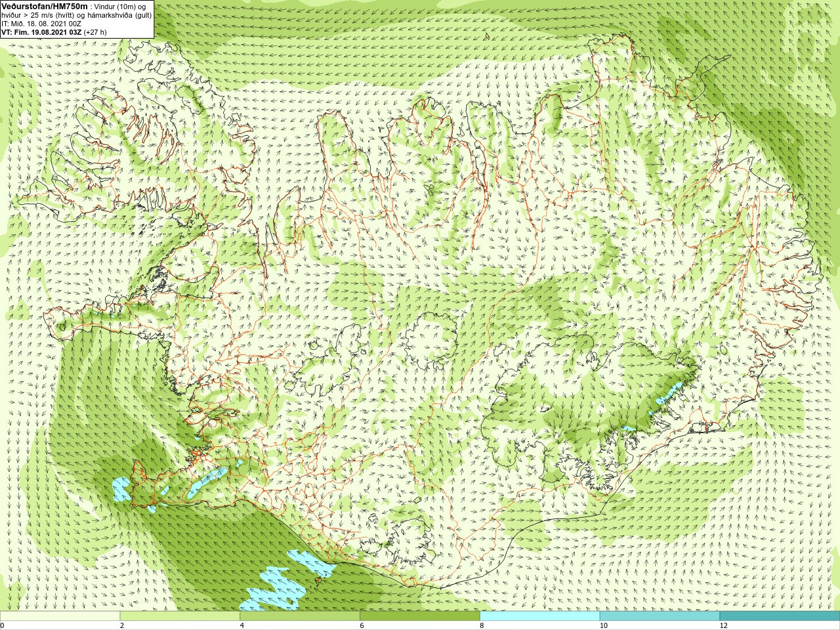Select the light cyan 8–10 legend segment

point(539,616)
